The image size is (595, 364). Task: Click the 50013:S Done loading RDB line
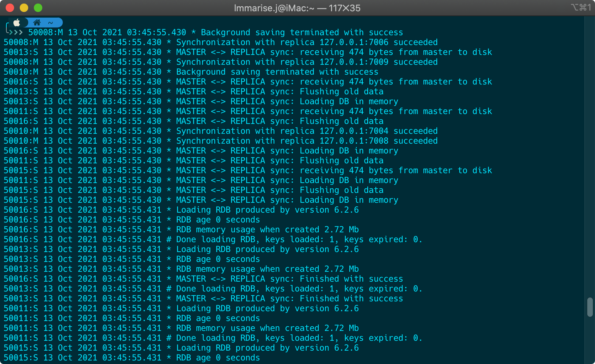[213, 289]
